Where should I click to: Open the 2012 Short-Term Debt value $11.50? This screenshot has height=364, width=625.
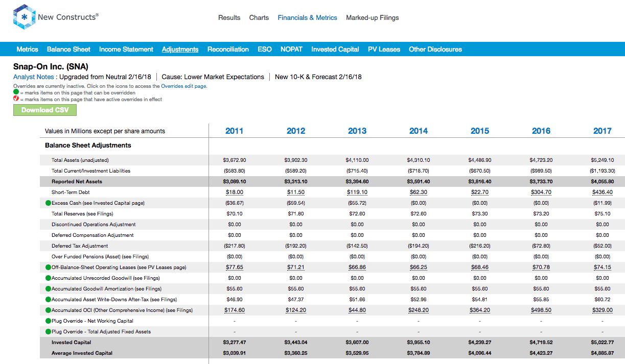296,192
